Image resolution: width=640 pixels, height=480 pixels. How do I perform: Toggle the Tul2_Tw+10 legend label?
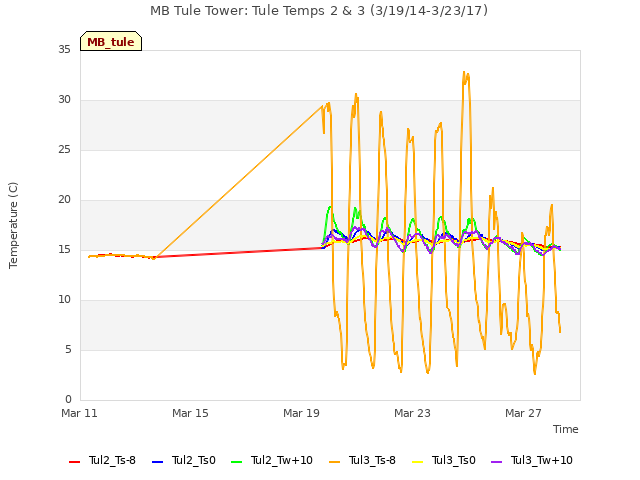(x=282, y=460)
